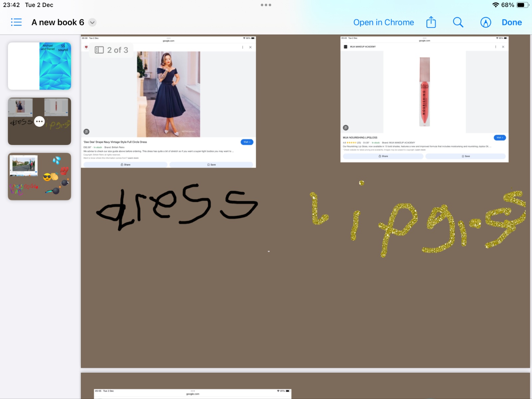Image resolution: width=532 pixels, height=399 pixels.
Task: Expand the 'A new book 6' title dropdown
Action: [92, 23]
